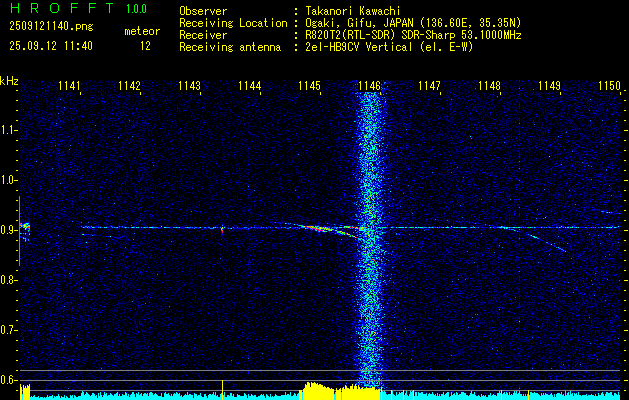The width and height of the screenshot is (629, 400).
Task: Click the 1146 time axis label
Action: (x=369, y=85)
